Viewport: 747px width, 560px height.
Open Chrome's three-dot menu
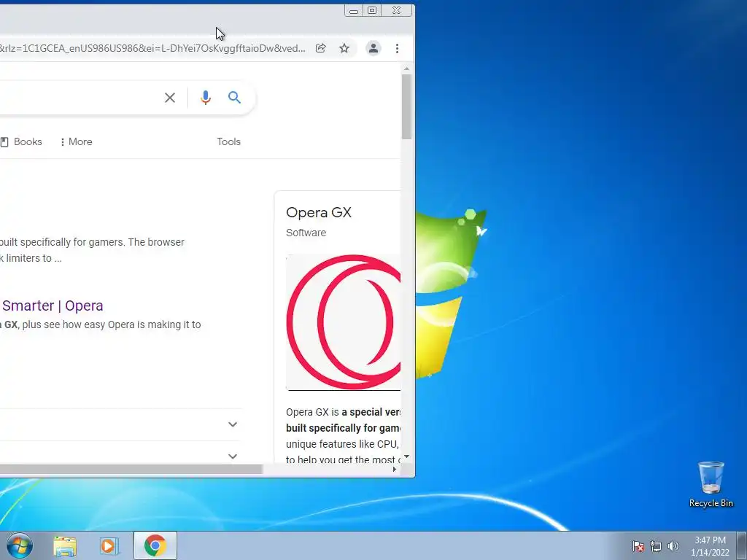[397, 48]
